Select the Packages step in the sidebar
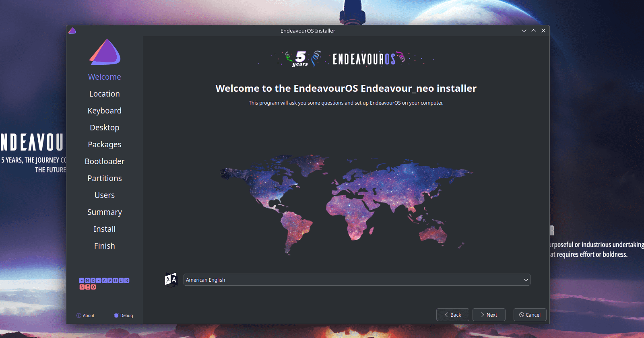This screenshot has height=338, width=644. [x=105, y=144]
